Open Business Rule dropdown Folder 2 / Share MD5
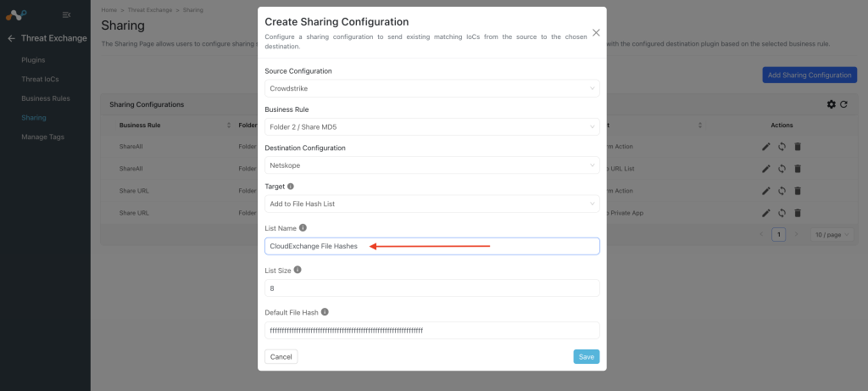Screen dimensions: 868x391 431,127
